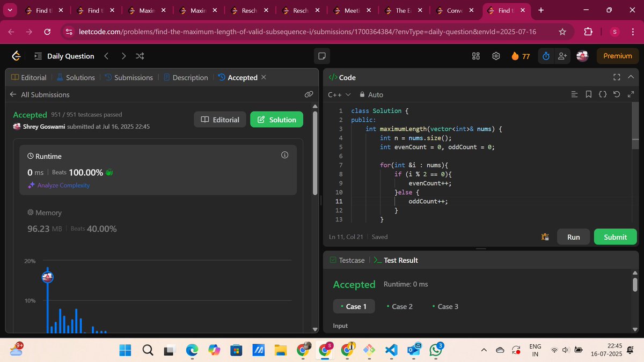Pick a random question shuffle icon
Viewport: 644px width, 362px height.
click(140, 56)
